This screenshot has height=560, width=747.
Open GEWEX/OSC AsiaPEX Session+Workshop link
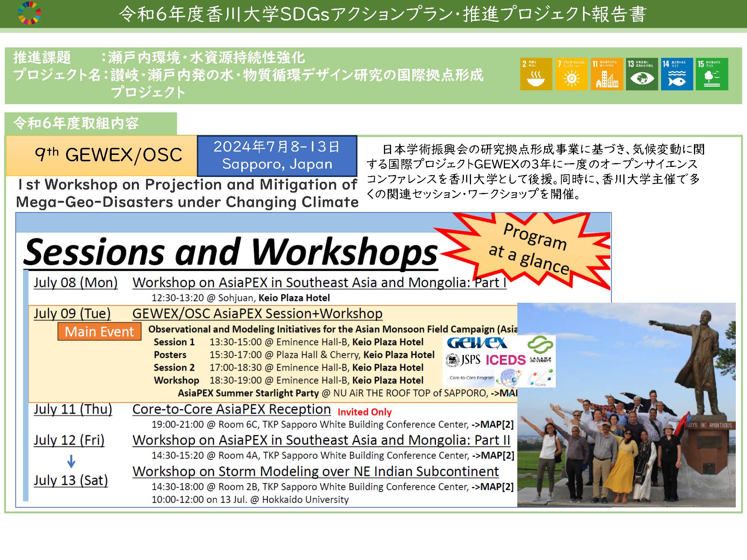257,314
